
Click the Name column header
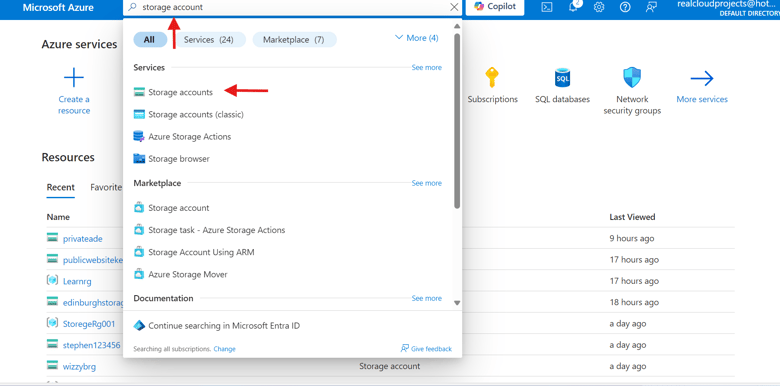coord(58,217)
